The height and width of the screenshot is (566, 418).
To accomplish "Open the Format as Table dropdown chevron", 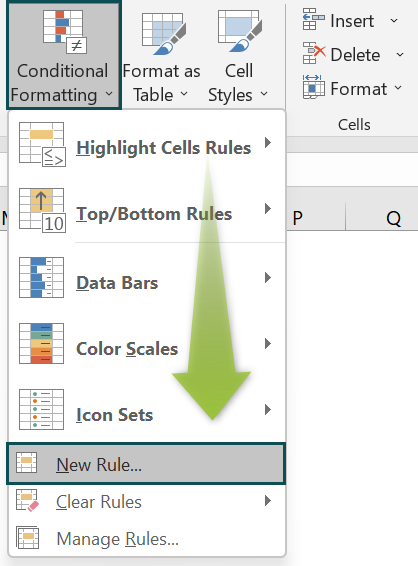I will point(184,94).
